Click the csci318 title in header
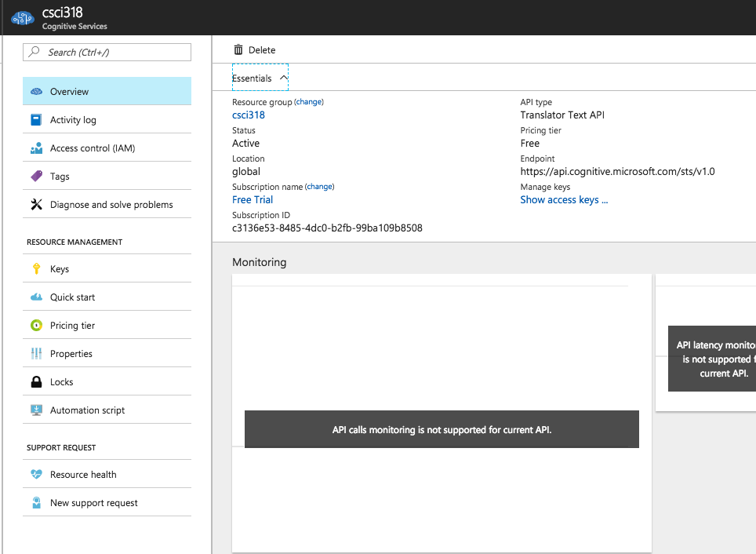This screenshot has width=756, height=554. (62, 12)
